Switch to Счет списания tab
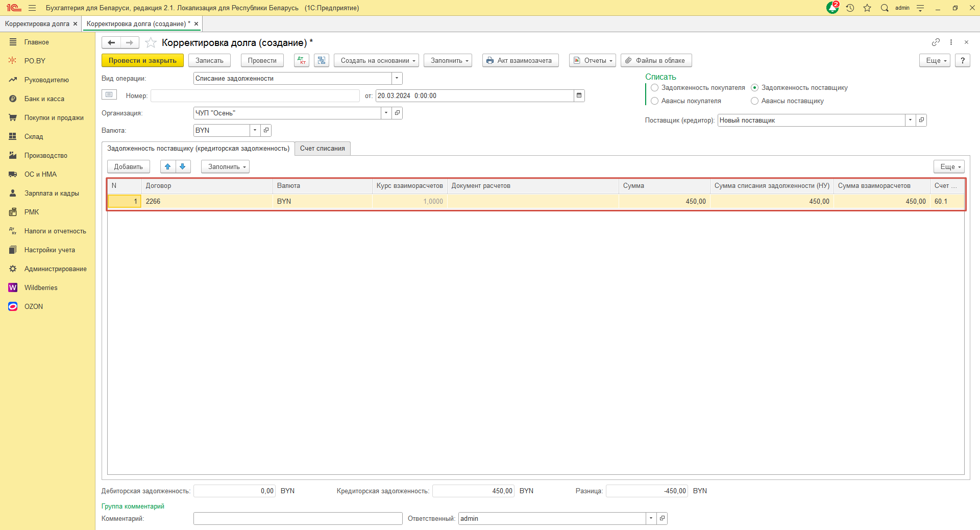The height and width of the screenshot is (530, 980). tap(322, 149)
